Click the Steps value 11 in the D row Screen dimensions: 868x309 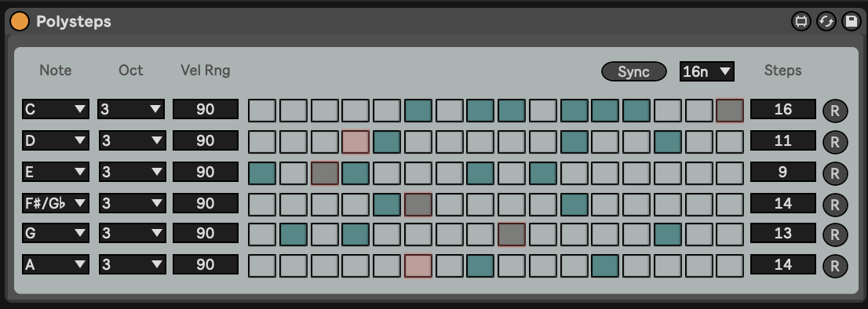pyautogui.click(x=782, y=140)
